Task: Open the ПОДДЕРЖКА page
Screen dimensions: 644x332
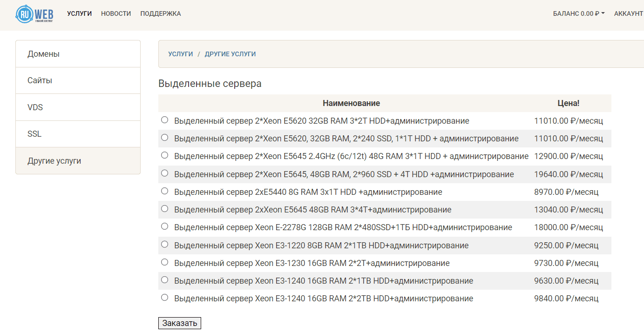Action: (x=160, y=13)
